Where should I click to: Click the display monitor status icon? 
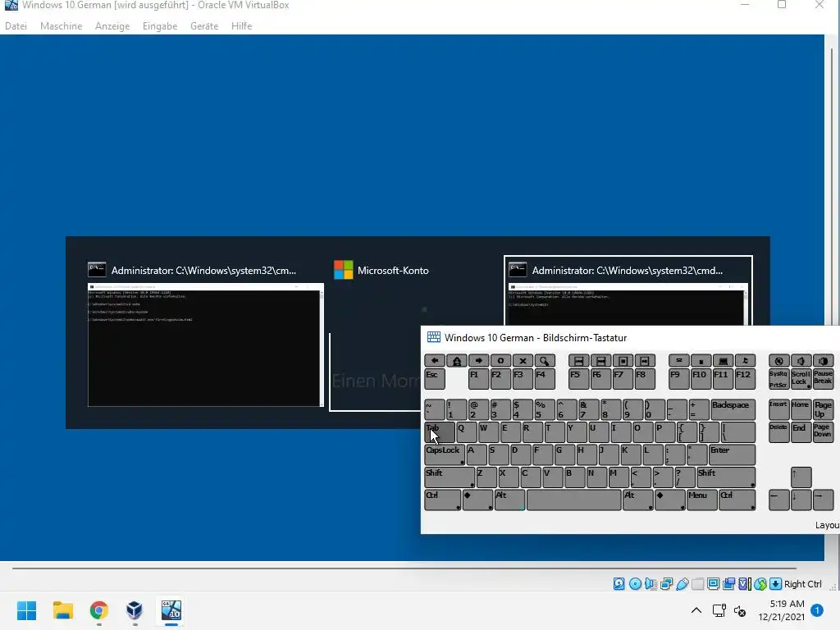713,584
